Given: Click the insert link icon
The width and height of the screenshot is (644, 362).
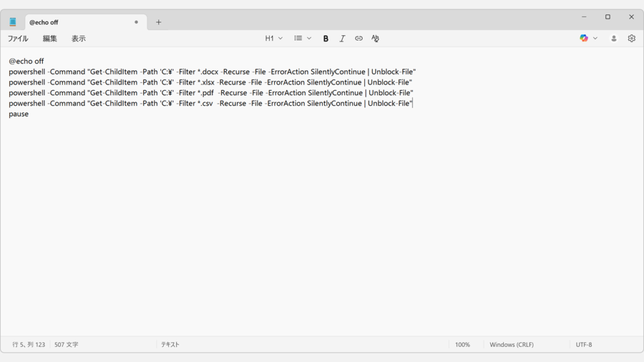Looking at the screenshot, I should 358,38.
